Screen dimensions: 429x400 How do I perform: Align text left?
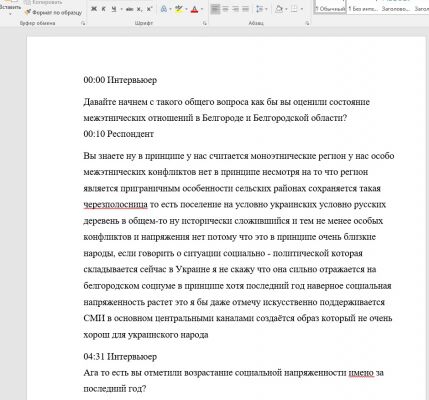point(215,9)
